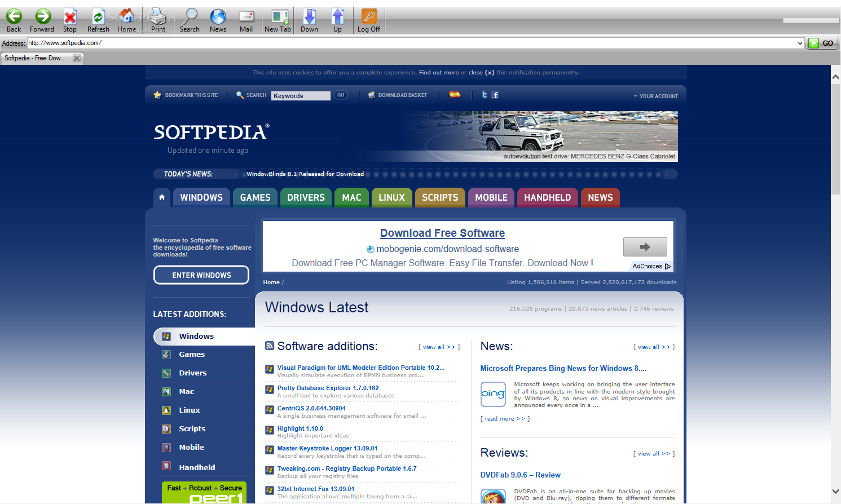This screenshot has width=841, height=504.
Task: Switch to the GAMES tab
Action: coord(255,197)
